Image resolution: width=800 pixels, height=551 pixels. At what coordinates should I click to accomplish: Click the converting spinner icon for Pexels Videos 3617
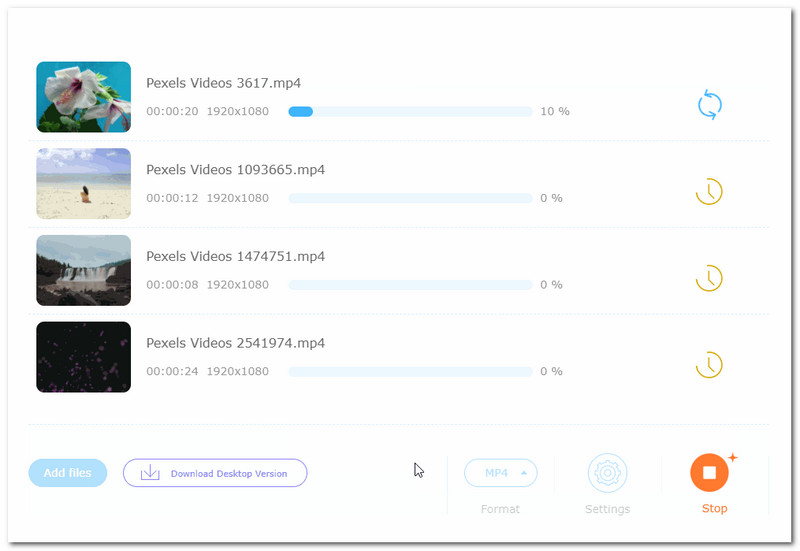pyautogui.click(x=709, y=105)
